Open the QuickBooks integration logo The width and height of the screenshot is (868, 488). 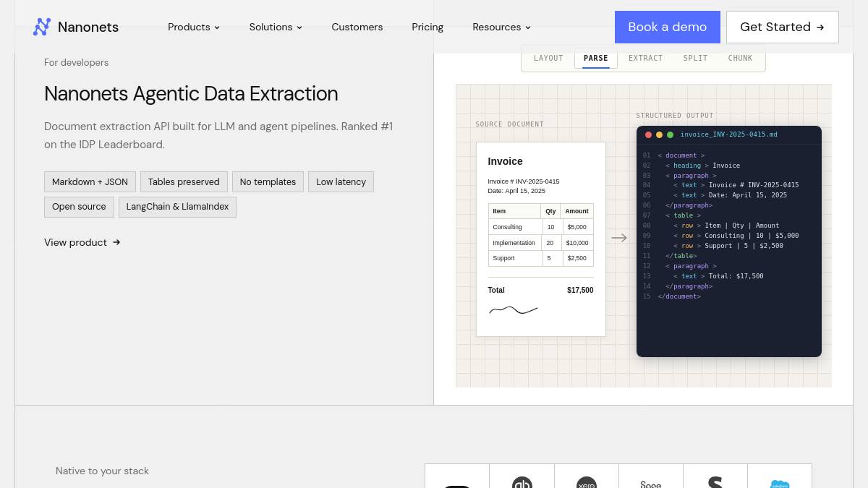pos(522,483)
